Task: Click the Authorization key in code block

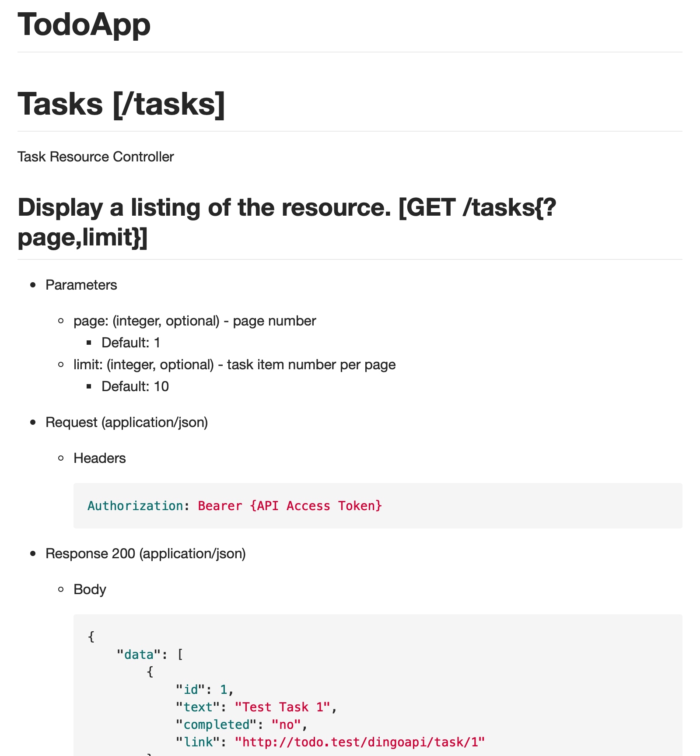Action: pos(135,506)
